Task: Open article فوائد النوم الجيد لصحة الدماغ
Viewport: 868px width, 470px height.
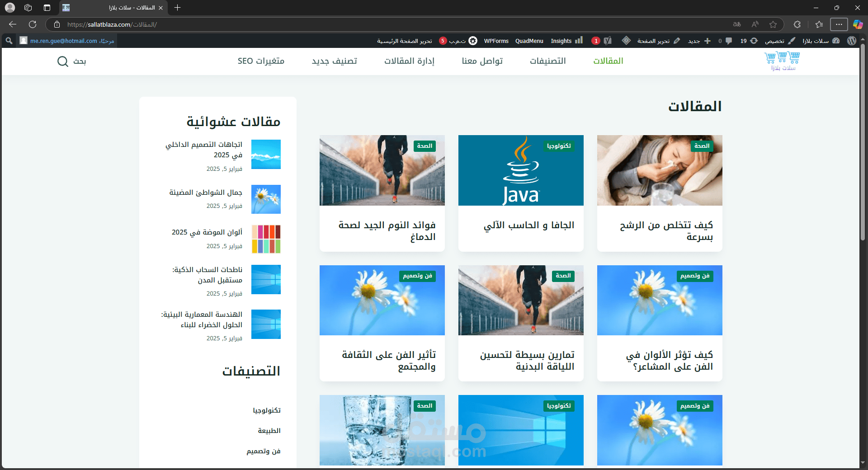Action: (x=387, y=230)
